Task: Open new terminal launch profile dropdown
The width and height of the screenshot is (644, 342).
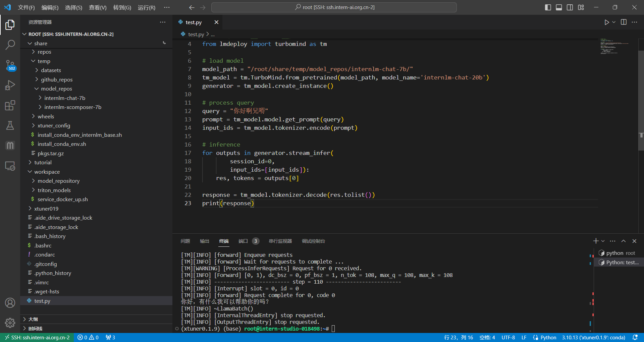Action: [603, 241]
